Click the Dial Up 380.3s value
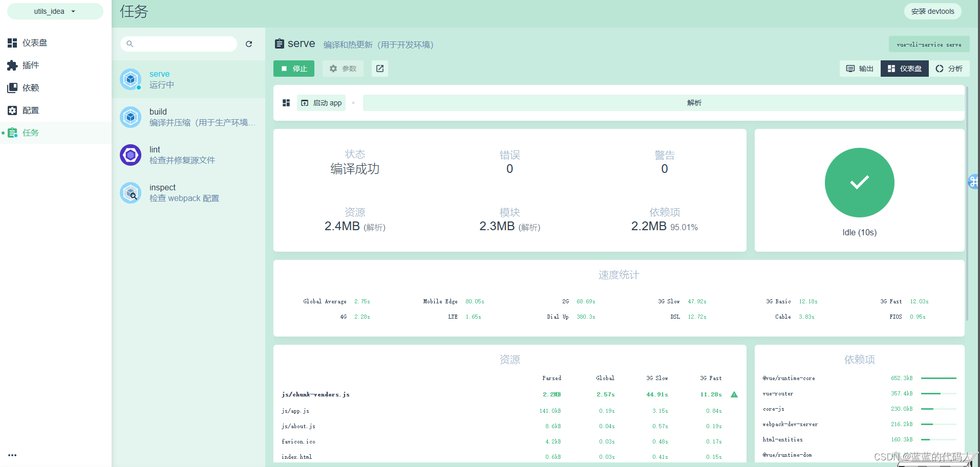980x467 pixels. (586, 317)
